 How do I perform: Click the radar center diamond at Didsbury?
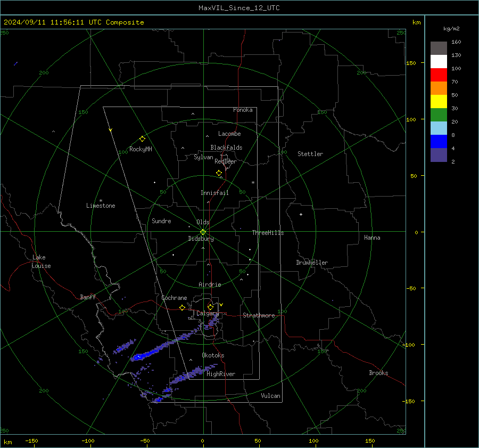(203, 232)
